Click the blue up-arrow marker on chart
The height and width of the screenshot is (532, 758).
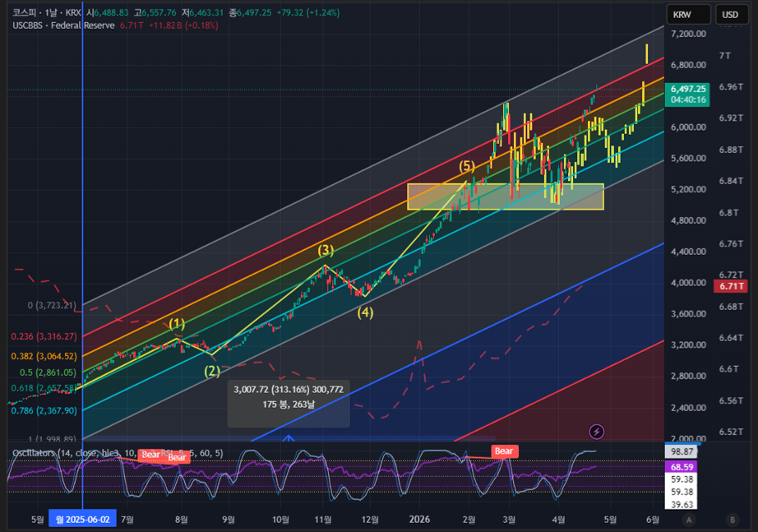(x=289, y=438)
